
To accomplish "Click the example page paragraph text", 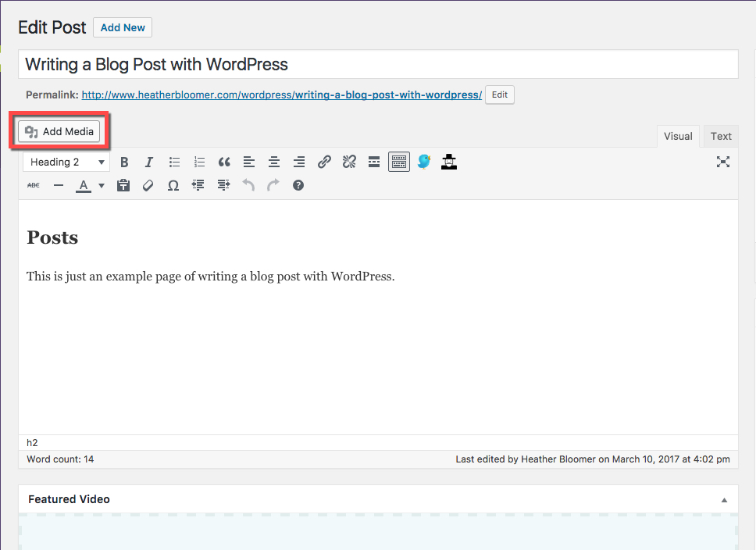I will tap(211, 277).
